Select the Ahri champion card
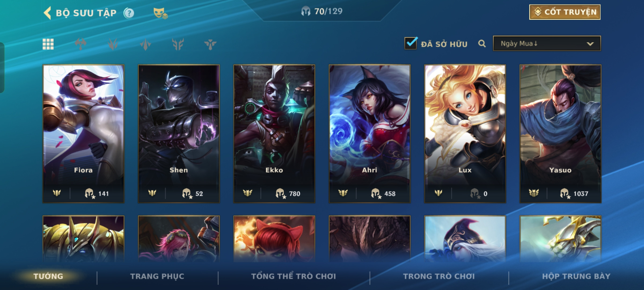644x290 pixels. [369, 134]
